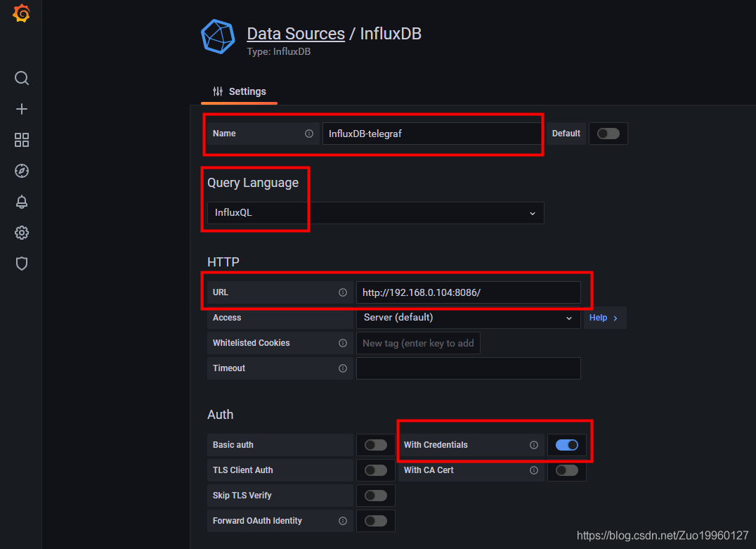Open the Alerting bell icon

[x=22, y=202]
